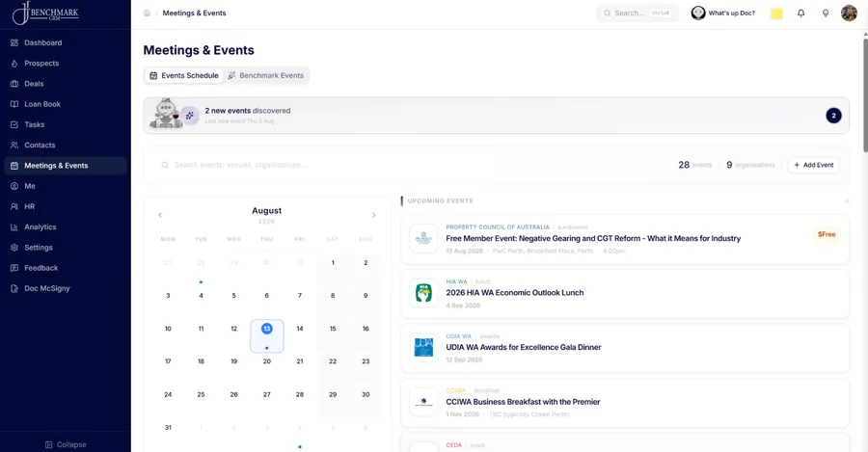Click the home breadcrumb icon

pos(147,13)
